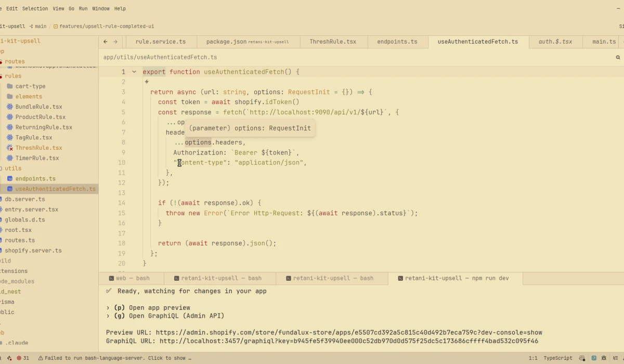This screenshot has height=364, width=624.
Task: Click the red error count icon showing 31
Action: point(19,358)
